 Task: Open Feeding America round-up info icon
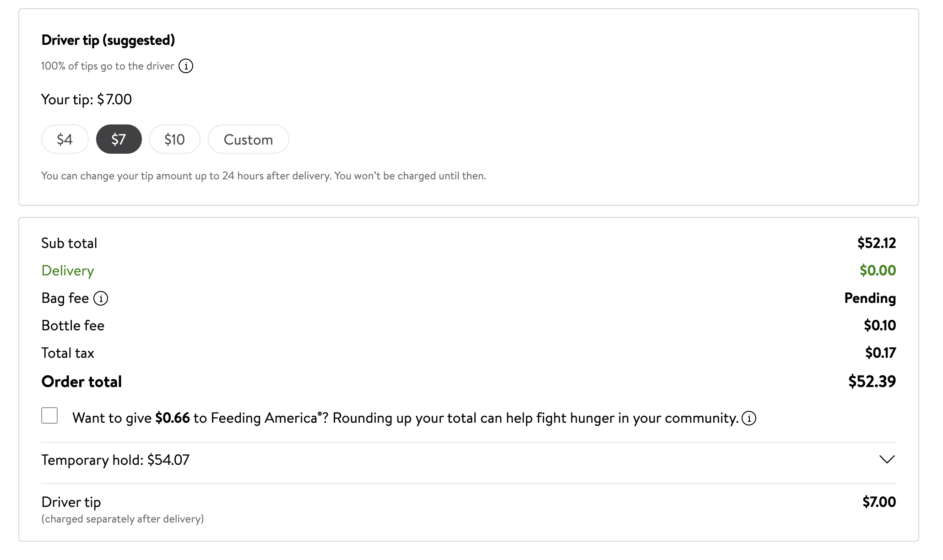749,418
